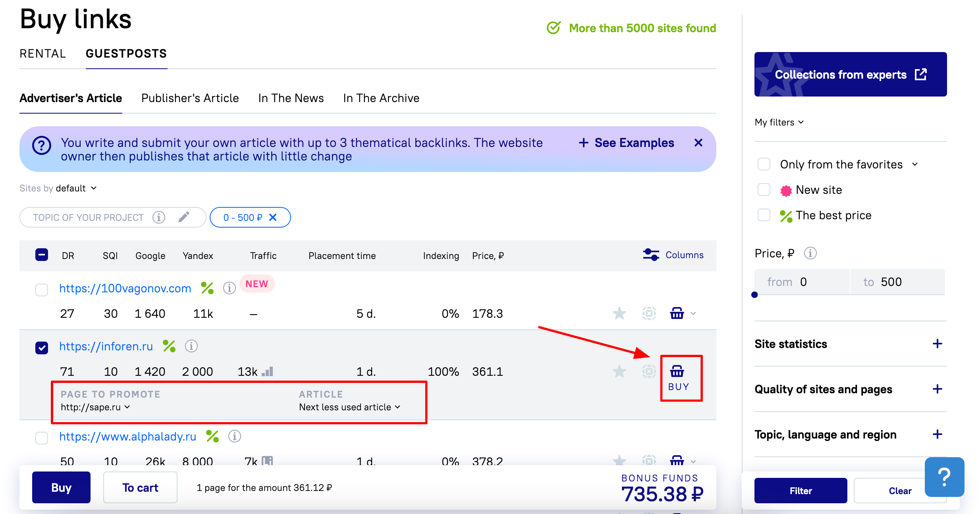Click See Examples link

627,143
